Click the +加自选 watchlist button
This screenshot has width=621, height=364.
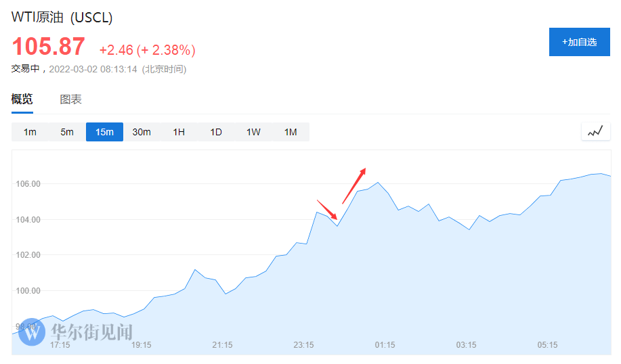click(579, 42)
